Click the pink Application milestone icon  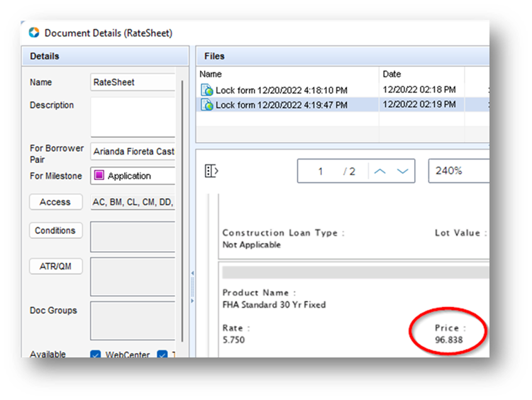coord(99,175)
